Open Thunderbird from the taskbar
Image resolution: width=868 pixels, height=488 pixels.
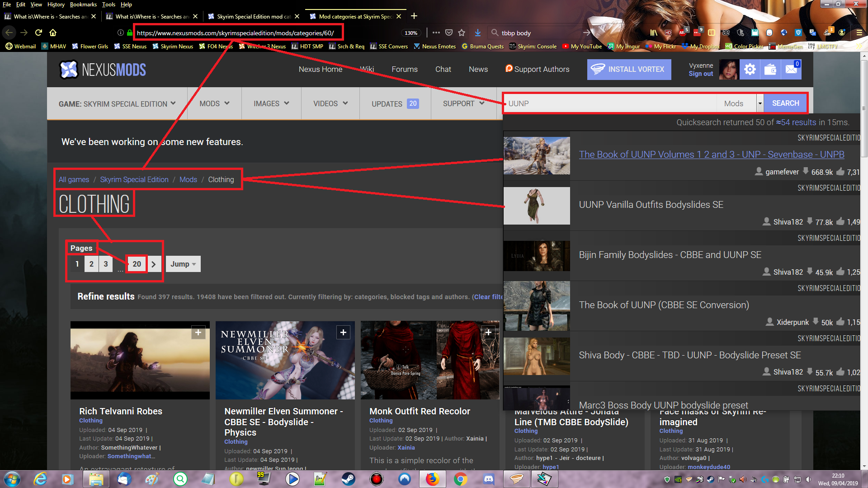[x=124, y=479]
